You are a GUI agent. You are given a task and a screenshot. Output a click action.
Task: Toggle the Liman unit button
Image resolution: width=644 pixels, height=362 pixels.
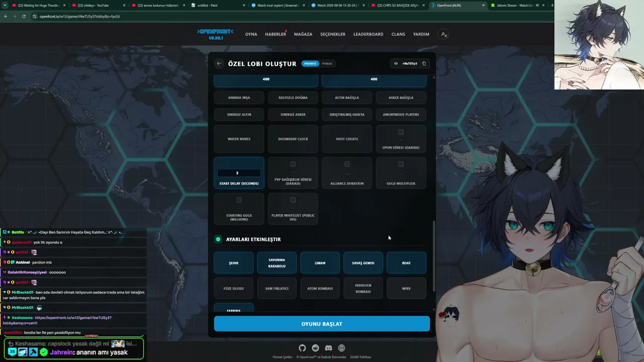(x=320, y=263)
